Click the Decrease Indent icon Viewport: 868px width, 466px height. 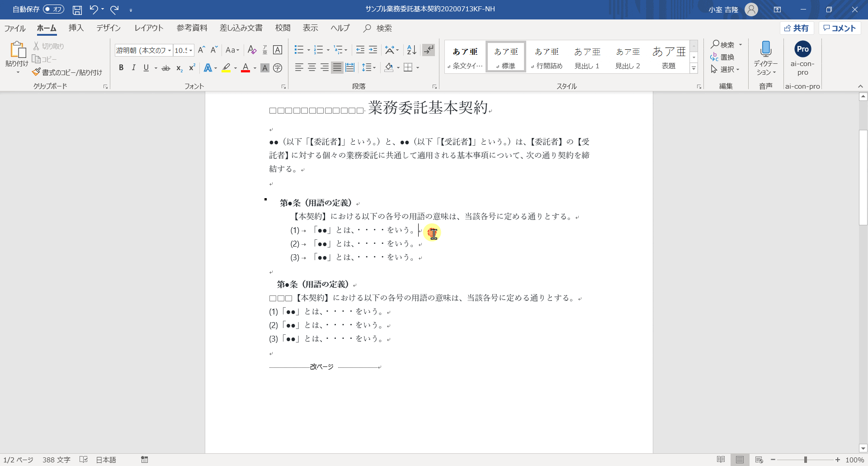point(360,50)
